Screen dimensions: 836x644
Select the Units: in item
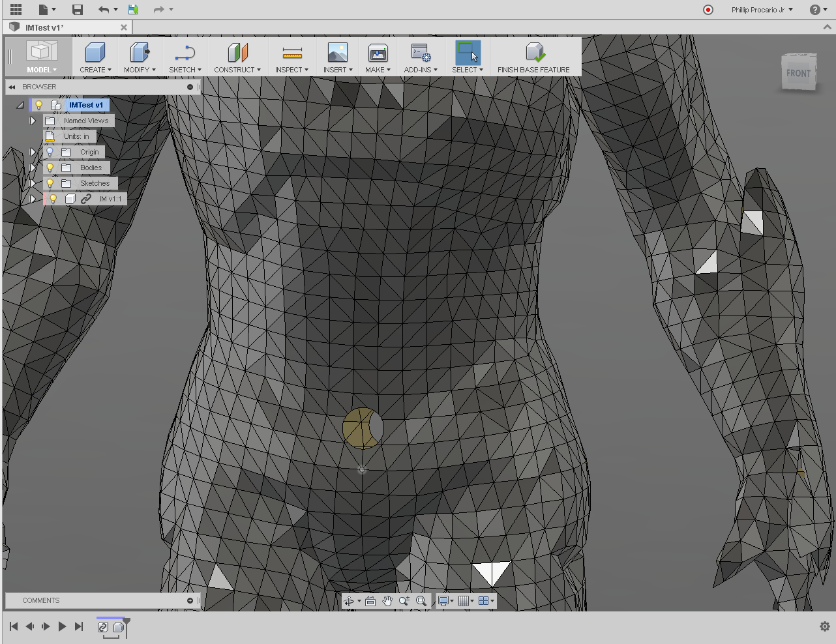76,136
